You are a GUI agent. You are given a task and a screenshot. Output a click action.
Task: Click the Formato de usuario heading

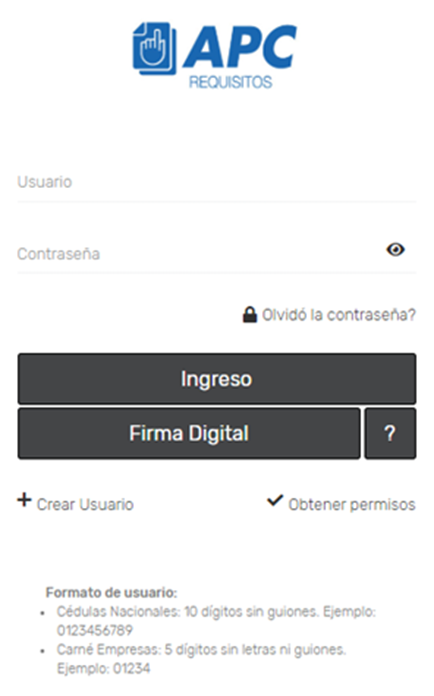pos(111,593)
